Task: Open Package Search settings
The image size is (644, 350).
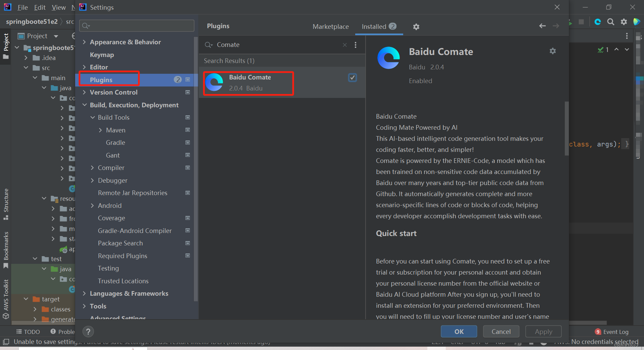Action: pyautogui.click(x=120, y=243)
